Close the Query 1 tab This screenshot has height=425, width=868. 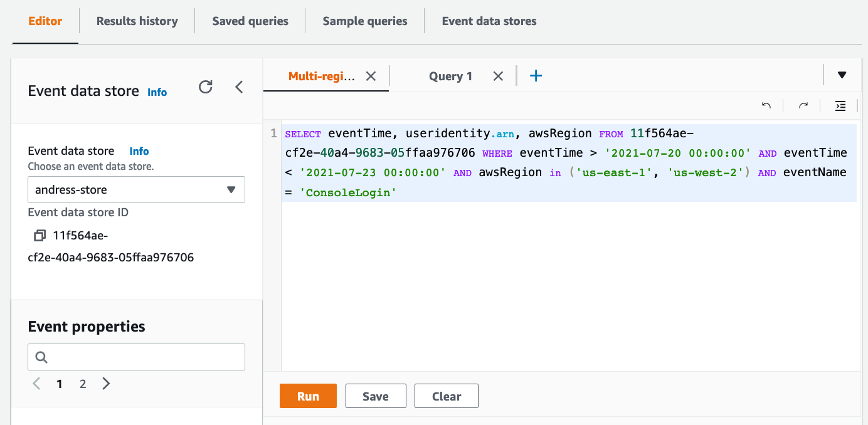[x=497, y=75]
